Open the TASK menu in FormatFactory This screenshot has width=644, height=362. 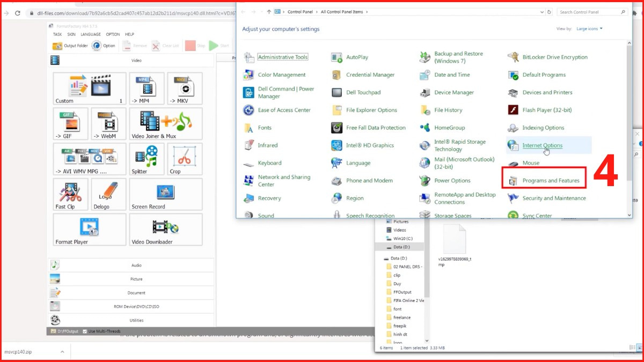click(x=57, y=34)
